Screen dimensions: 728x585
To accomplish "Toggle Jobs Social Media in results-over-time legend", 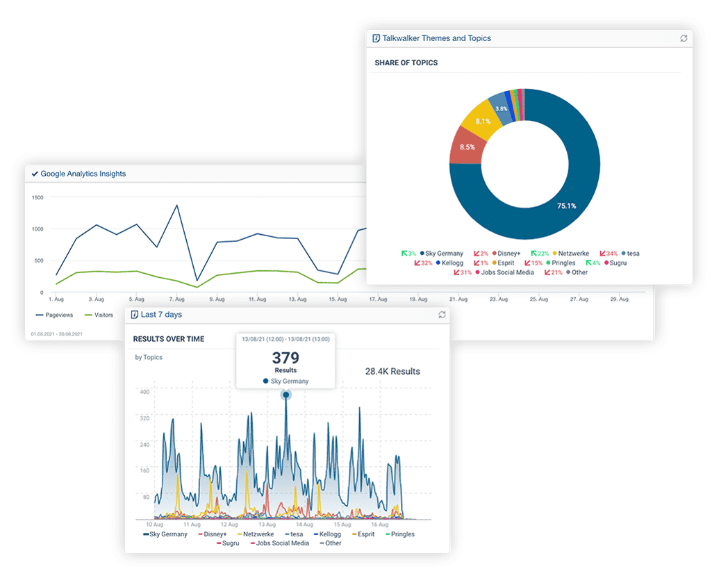I will (279, 543).
